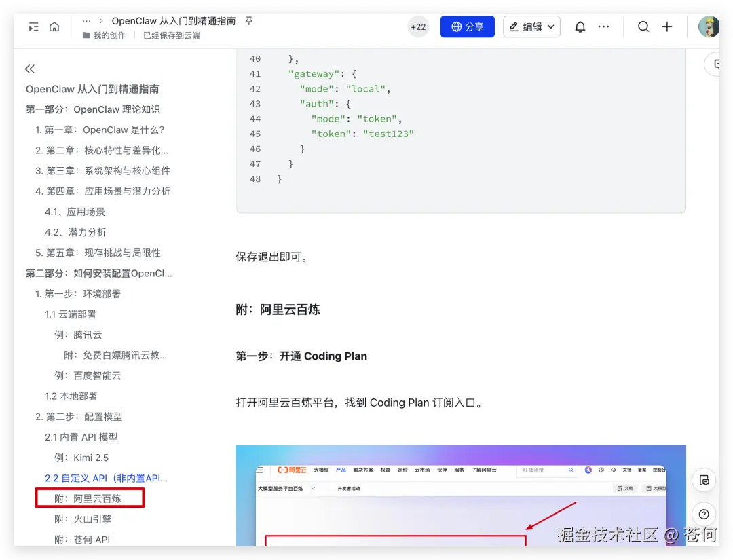Image resolution: width=733 pixels, height=560 pixels.
Task: Click the +22 collaborators indicator
Action: 418,26
